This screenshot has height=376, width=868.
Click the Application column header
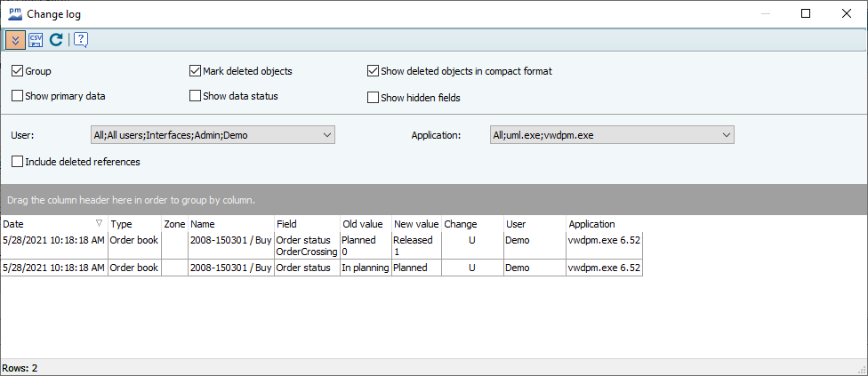click(603, 224)
